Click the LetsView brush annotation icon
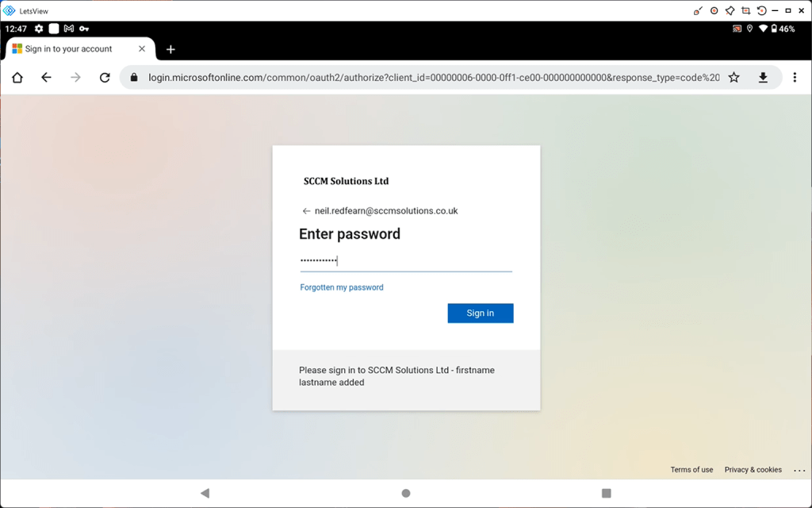 698,10
